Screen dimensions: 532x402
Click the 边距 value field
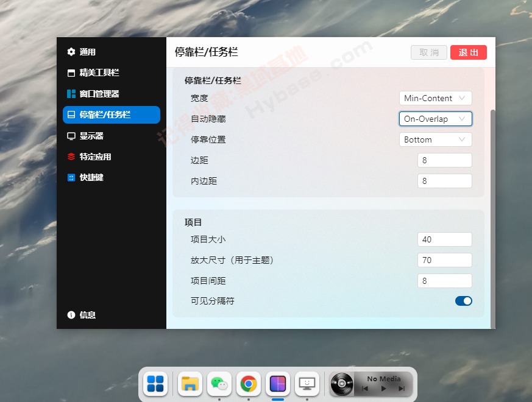point(444,160)
